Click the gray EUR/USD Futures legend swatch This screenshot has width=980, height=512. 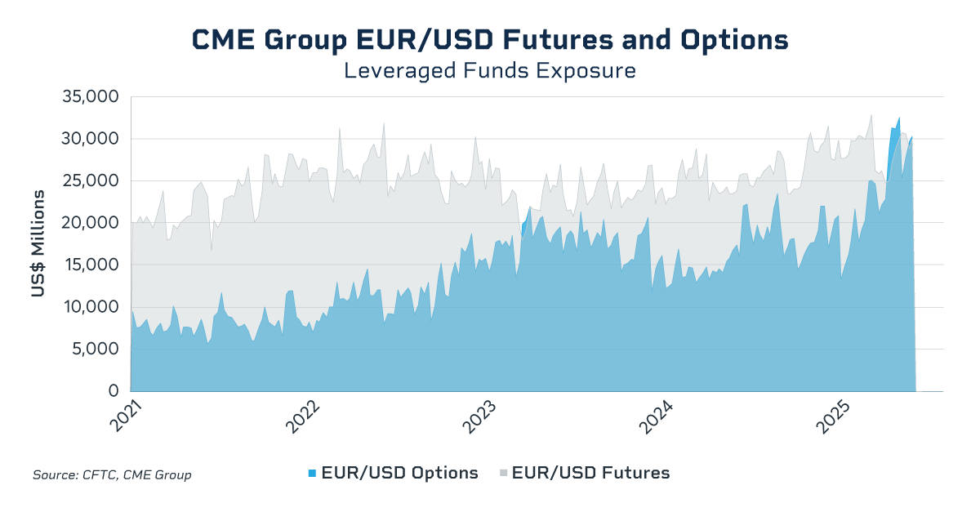pos(502,474)
